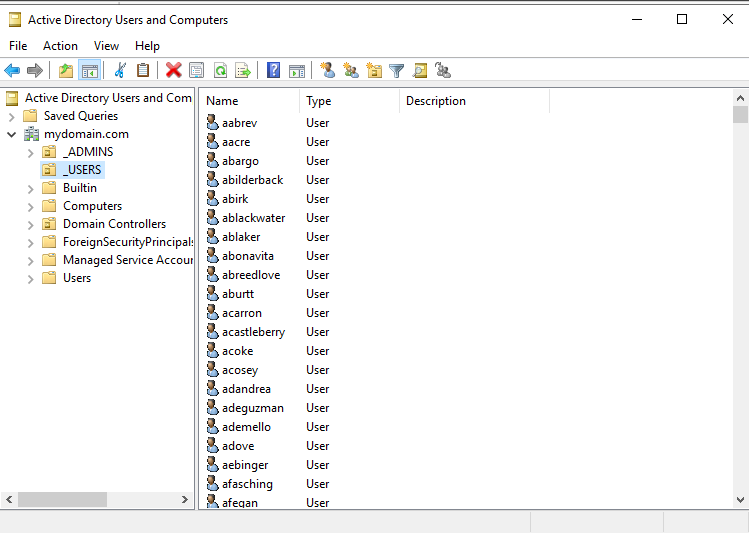The width and height of the screenshot is (749, 533).
Task: Open Help with the blue question mark icon
Action: click(273, 70)
